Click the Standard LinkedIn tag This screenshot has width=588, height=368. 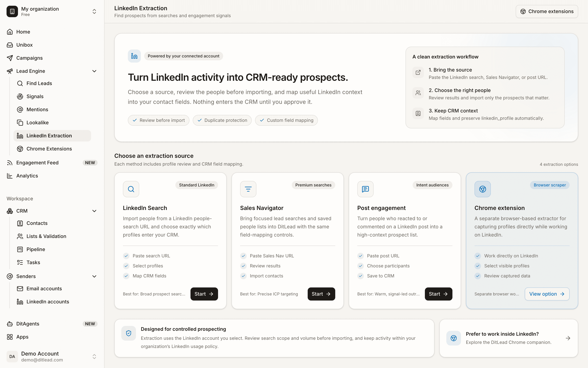[197, 185]
